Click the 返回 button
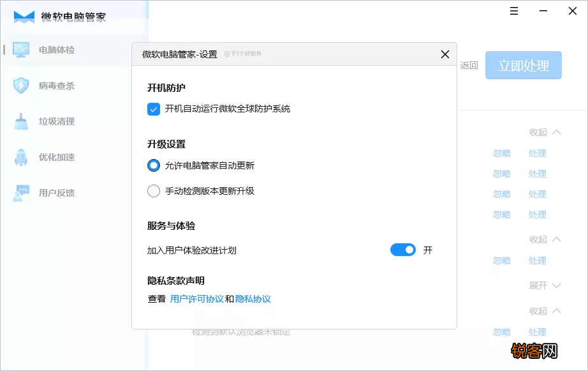The image size is (588, 371). tap(469, 65)
